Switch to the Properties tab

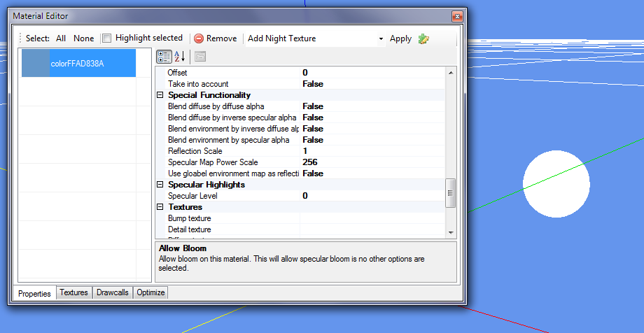(34, 294)
